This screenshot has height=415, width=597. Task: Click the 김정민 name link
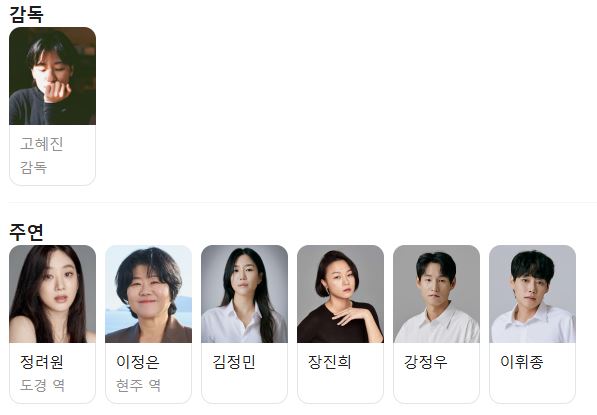pos(234,362)
